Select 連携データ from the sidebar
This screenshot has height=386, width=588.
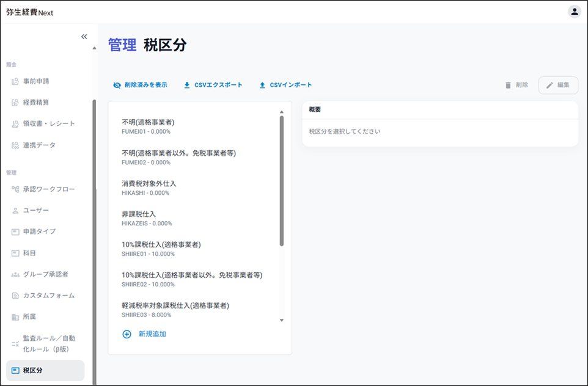(x=39, y=145)
